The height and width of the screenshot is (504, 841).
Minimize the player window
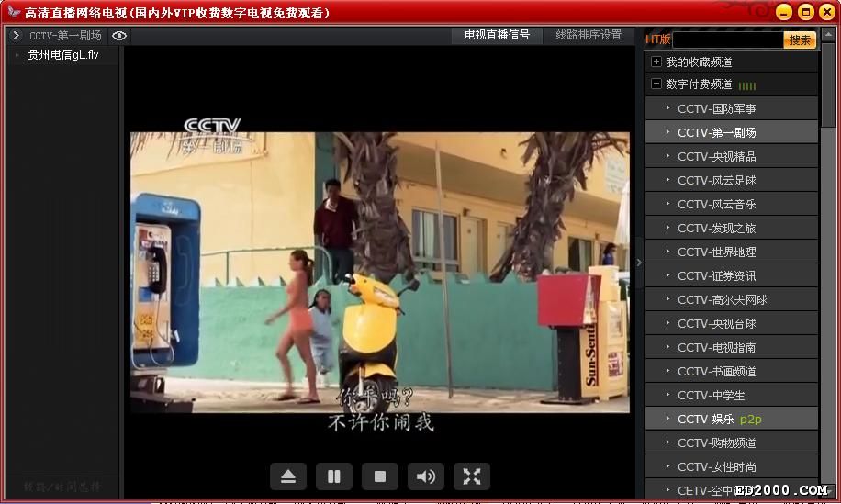click(783, 12)
